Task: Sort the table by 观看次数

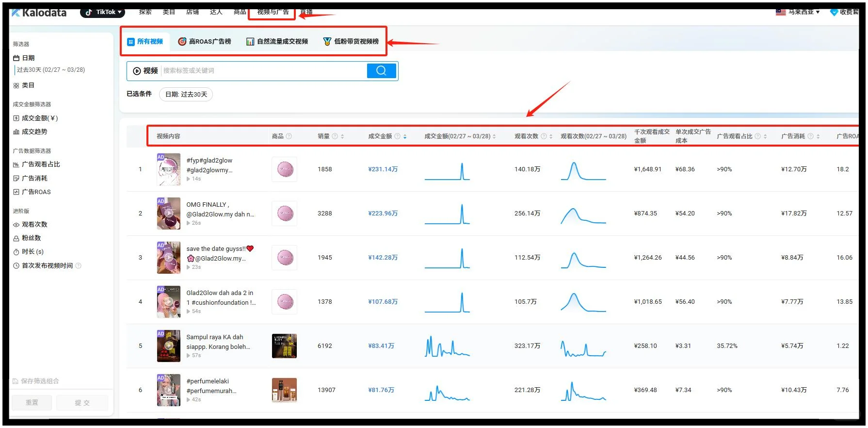Action: click(551, 136)
